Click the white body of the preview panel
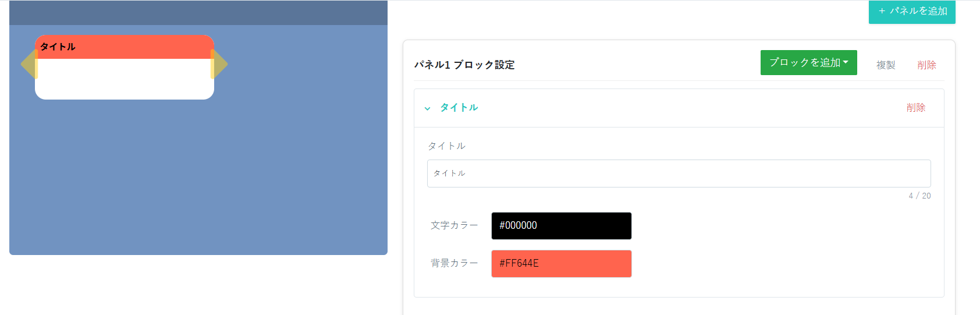980x315 pixels. (125, 79)
